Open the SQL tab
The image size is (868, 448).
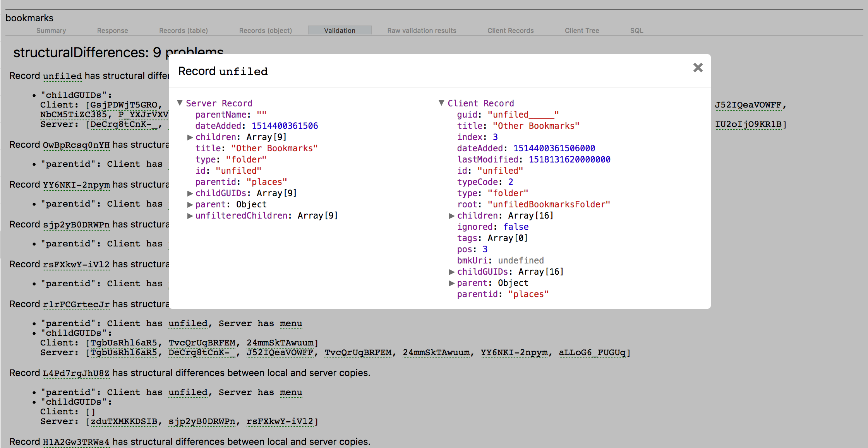pos(636,31)
